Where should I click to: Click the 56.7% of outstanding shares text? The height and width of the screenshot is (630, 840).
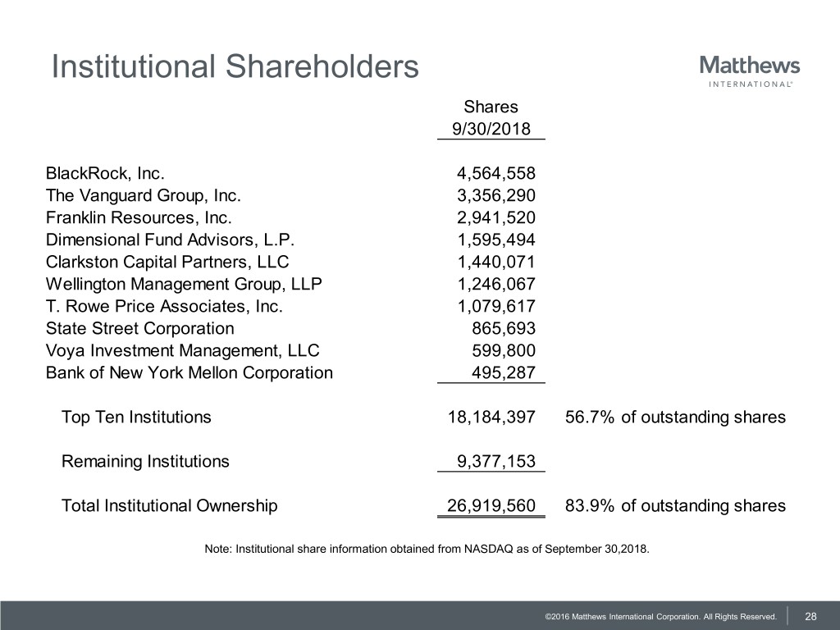[675, 418]
